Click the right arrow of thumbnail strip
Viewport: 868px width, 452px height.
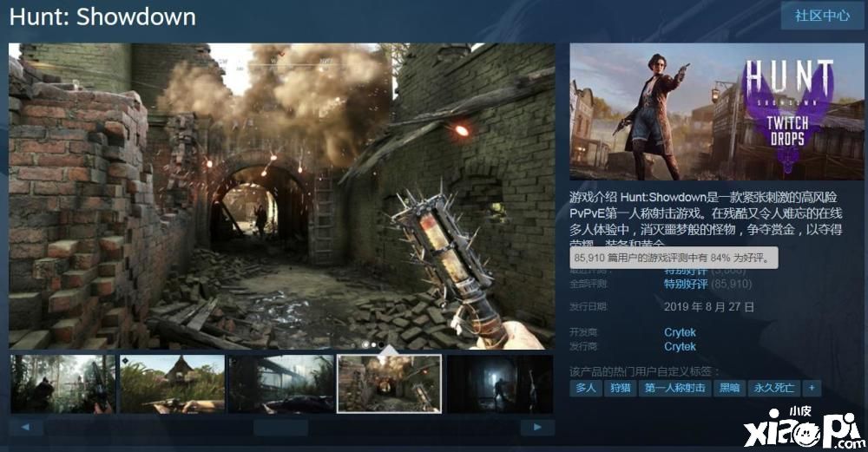click(x=537, y=427)
